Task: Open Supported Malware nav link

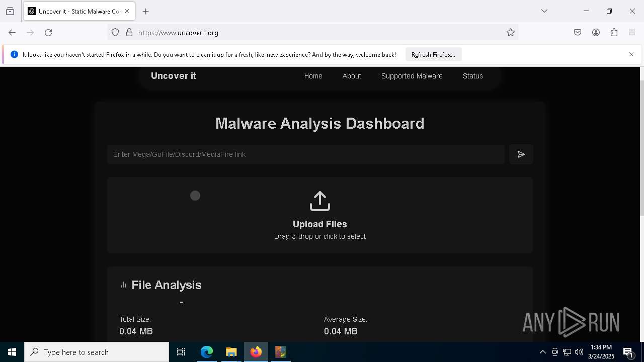Action: (412, 76)
